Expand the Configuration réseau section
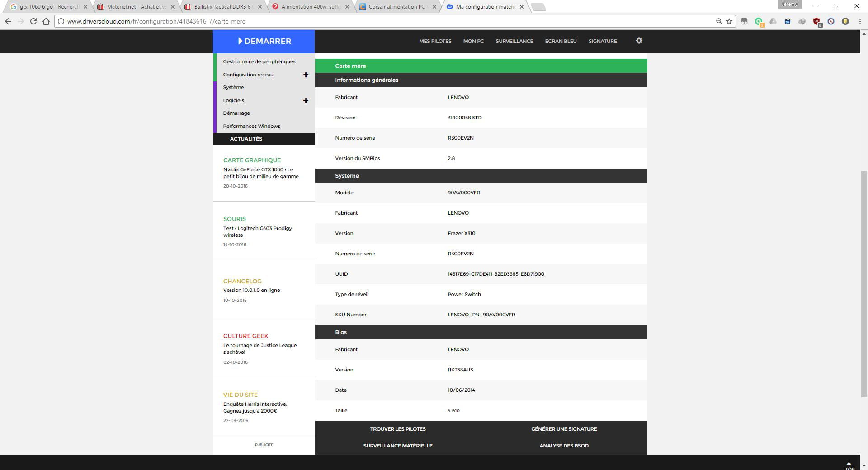The image size is (868, 470). pyautogui.click(x=306, y=75)
